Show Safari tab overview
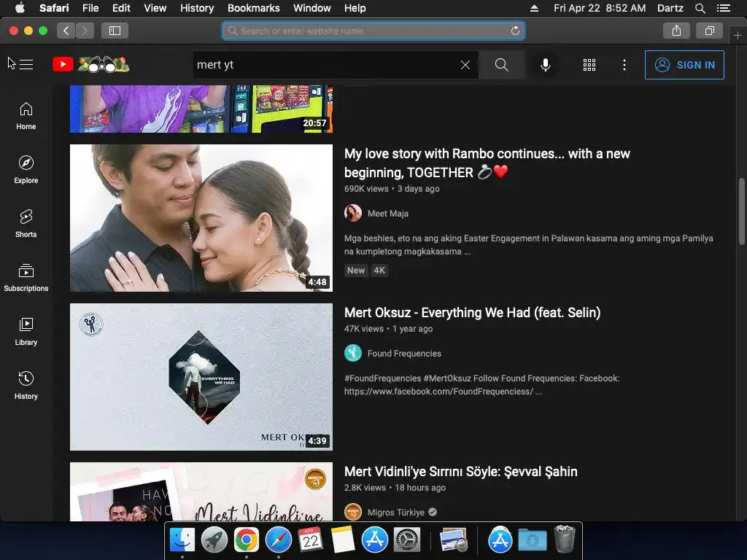This screenshot has height=560, width=747. pyautogui.click(x=709, y=31)
